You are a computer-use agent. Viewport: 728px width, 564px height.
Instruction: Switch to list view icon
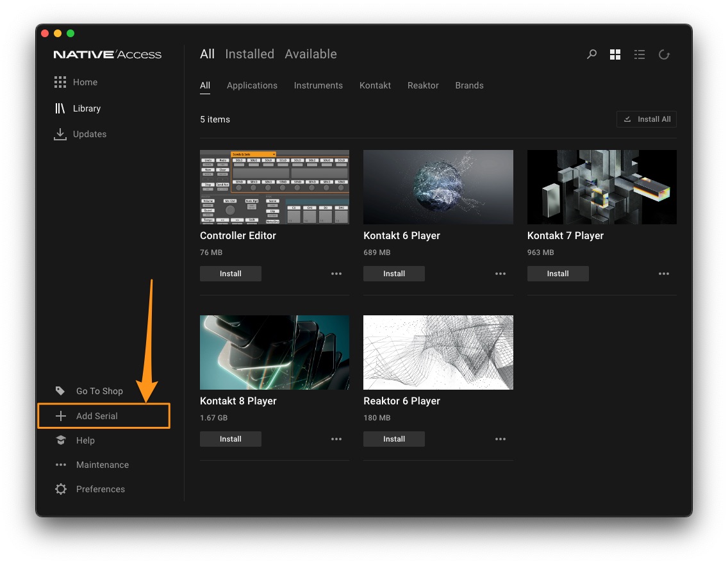640,54
